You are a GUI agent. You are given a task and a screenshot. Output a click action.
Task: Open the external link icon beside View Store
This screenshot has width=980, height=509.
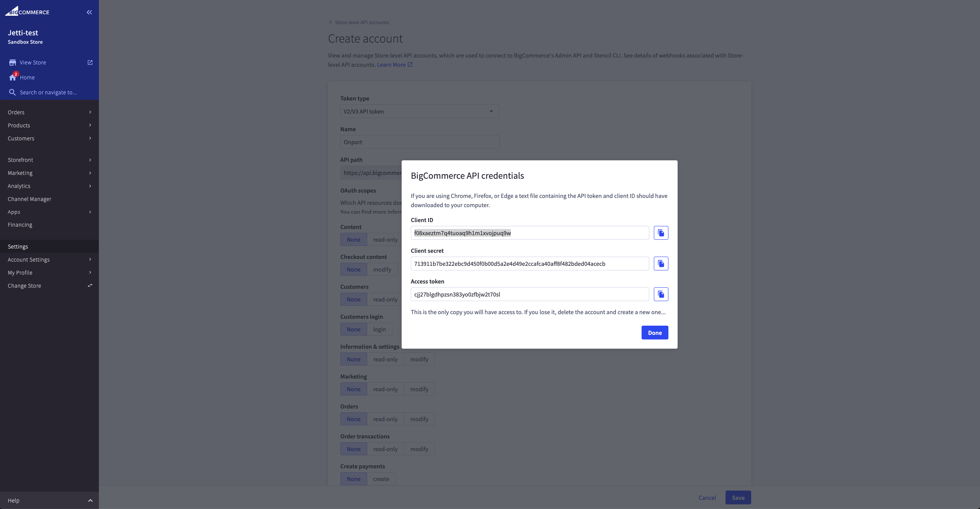pos(90,63)
